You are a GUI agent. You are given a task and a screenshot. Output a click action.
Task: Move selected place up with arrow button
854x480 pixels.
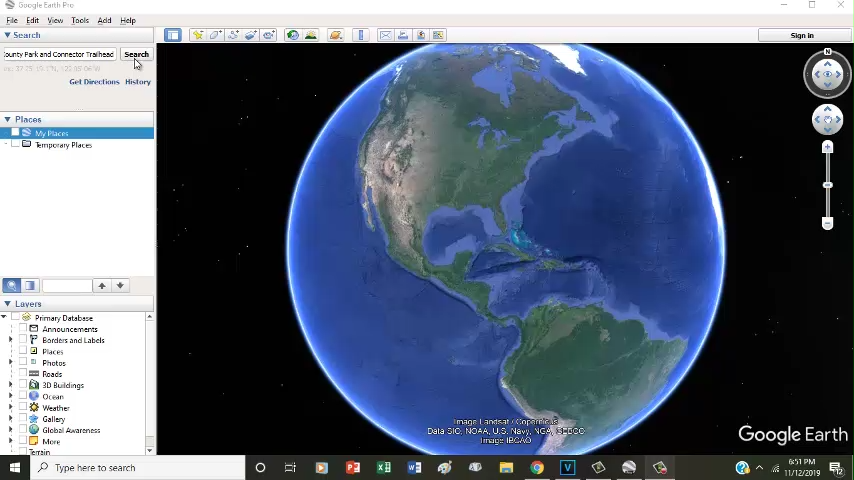pos(102,285)
